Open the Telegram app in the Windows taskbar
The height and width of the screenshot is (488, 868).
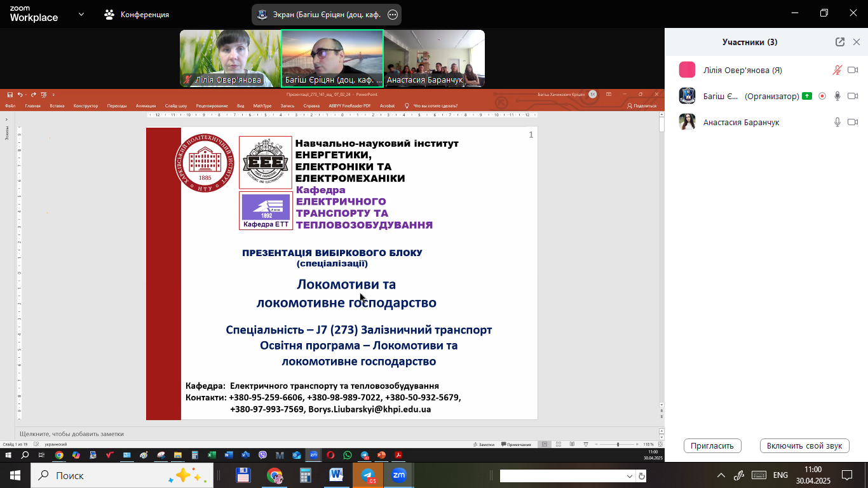[x=369, y=475]
